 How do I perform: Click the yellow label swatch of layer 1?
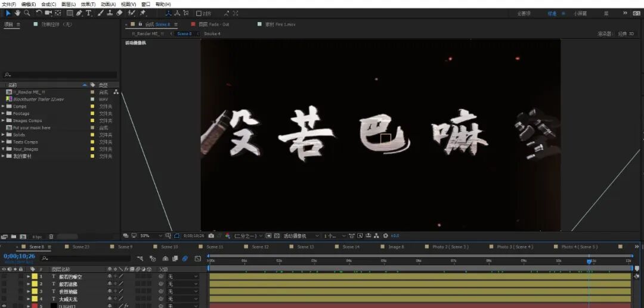pos(35,277)
